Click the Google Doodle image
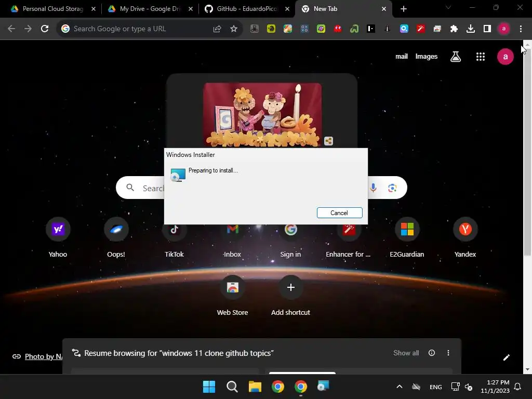This screenshot has width=532, height=399. coord(262,114)
